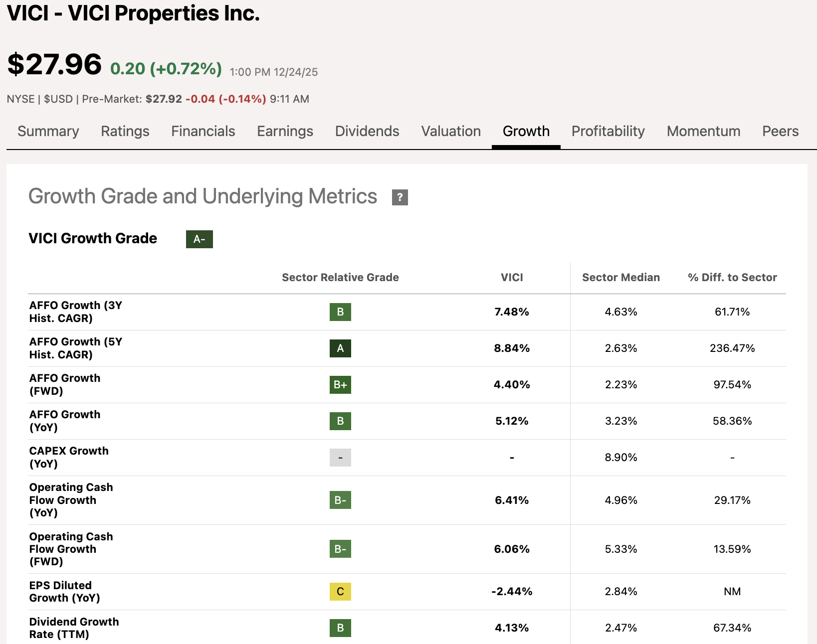Open the AFFO Growth (3Y Hist. CAGR) metric
817x644 pixels.
coord(76,312)
